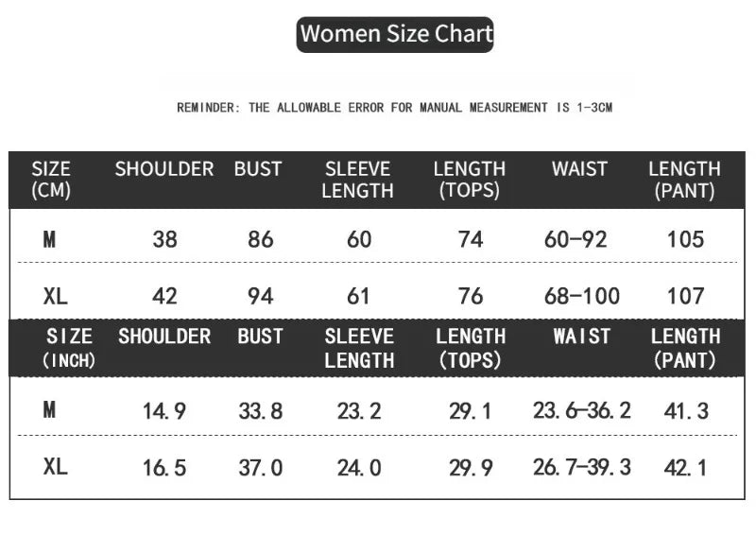Click the LENGTH (PANT) header in CM table
The width and height of the screenshot is (756, 553).
[684, 180]
